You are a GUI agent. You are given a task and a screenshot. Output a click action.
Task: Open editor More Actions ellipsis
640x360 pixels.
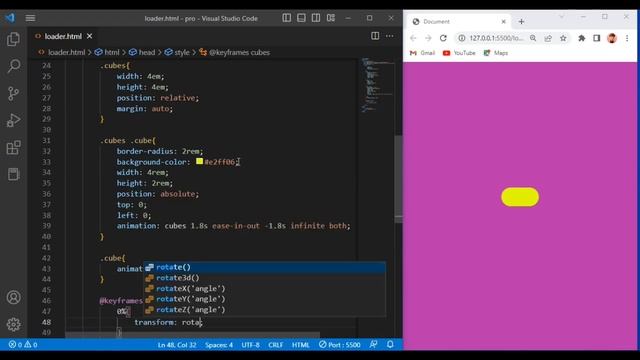390,36
